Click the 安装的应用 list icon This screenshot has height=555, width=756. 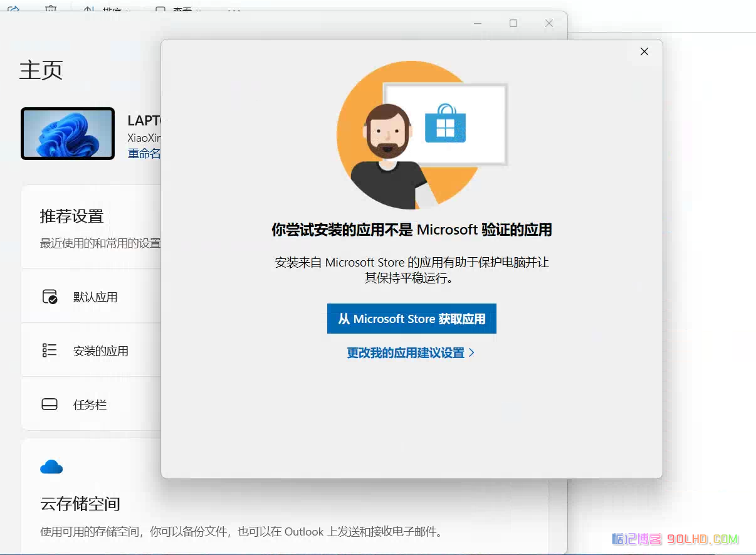coord(50,350)
